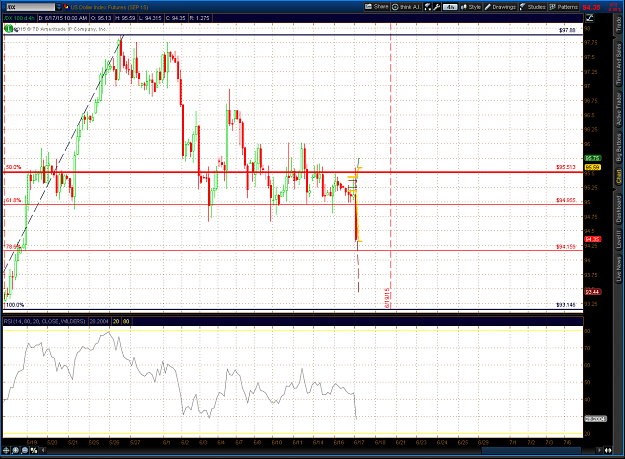This screenshot has height=459, width=625.
Task: Click the drawing set icon above price axis
Action: point(589,18)
